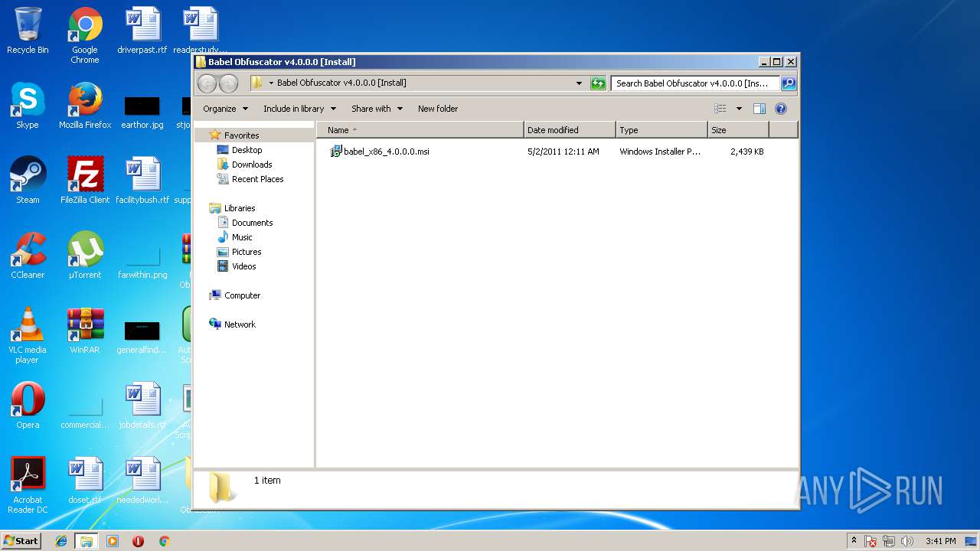Select Libraries in the navigation pane

(240, 208)
